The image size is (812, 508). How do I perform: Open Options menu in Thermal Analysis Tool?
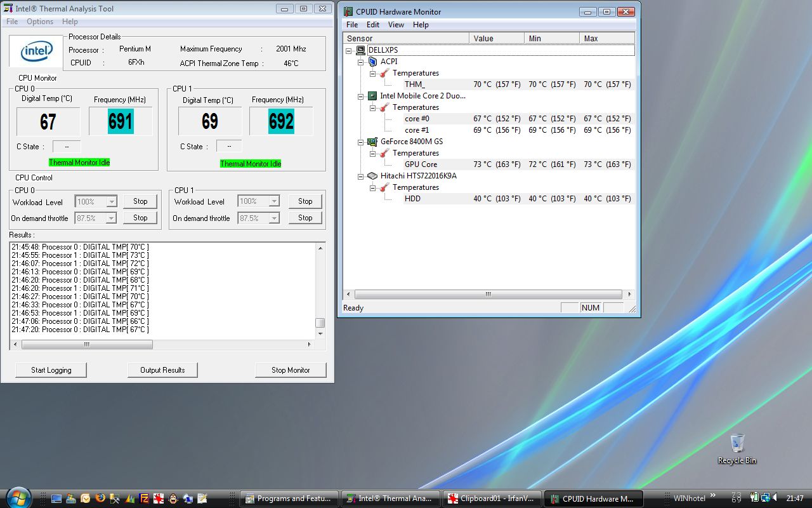[x=40, y=22]
